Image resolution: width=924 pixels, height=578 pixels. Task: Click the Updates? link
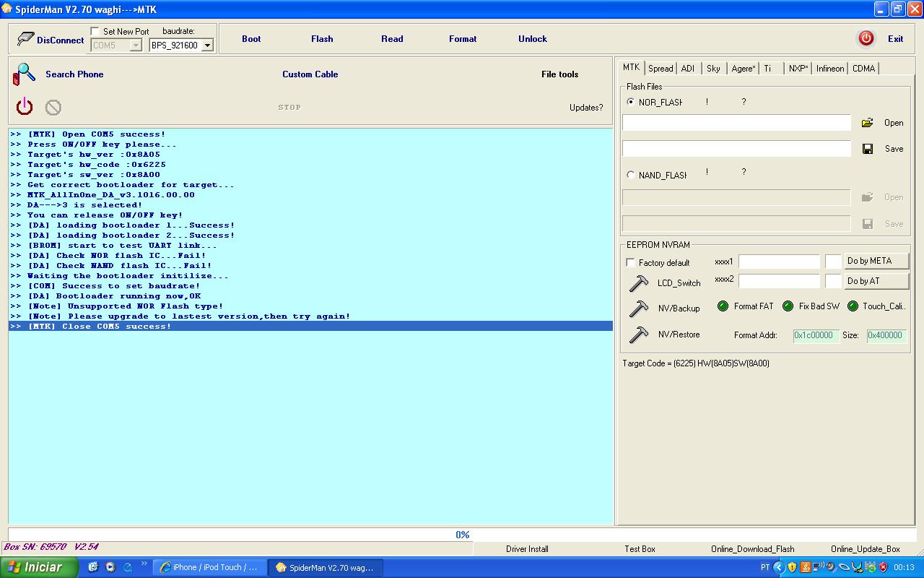tap(586, 108)
